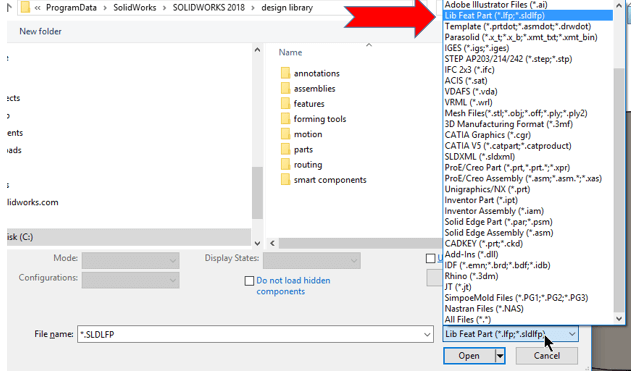Click ProgramData in the address path

(x=71, y=7)
